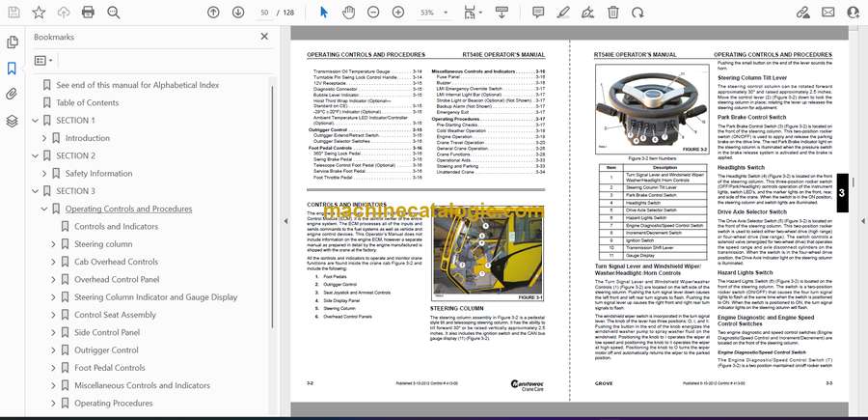Click the current page number field
The image size is (868, 420).
pyautogui.click(x=264, y=13)
